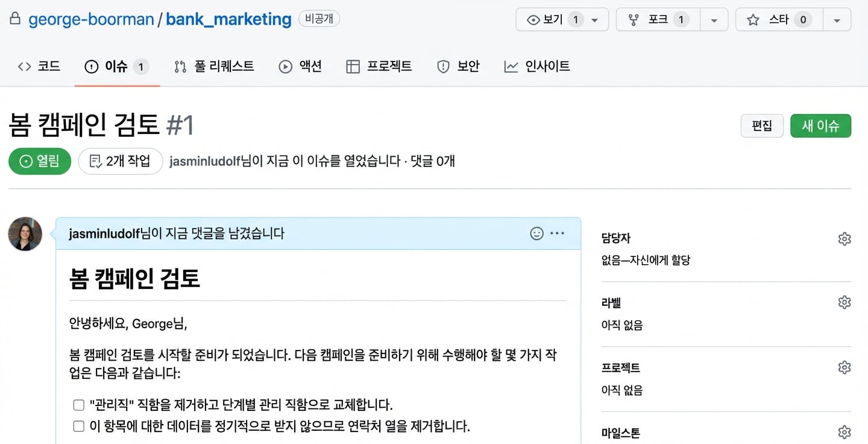The image size is (868, 444).
Task: Click the issue number #1 in the title
Action: [180, 125]
